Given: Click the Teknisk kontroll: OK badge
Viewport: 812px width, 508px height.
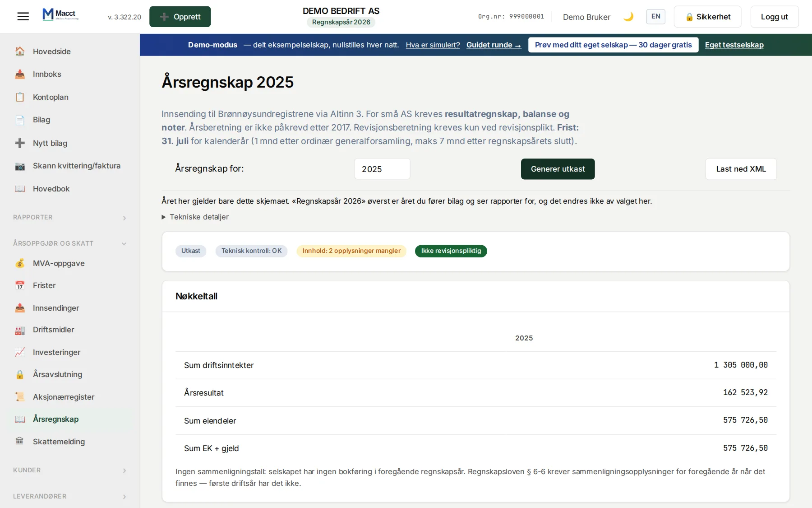Looking at the screenshot, I should pos(251,251).
